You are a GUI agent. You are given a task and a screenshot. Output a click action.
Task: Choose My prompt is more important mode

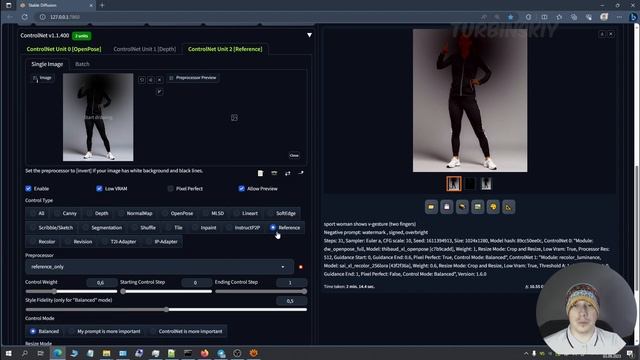click(104, 331)
